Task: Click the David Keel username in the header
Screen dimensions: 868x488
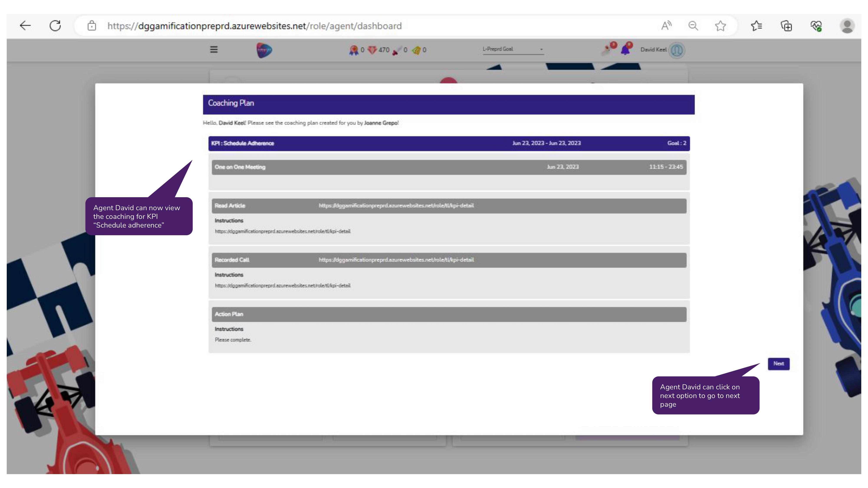Action: pos(653,49)
